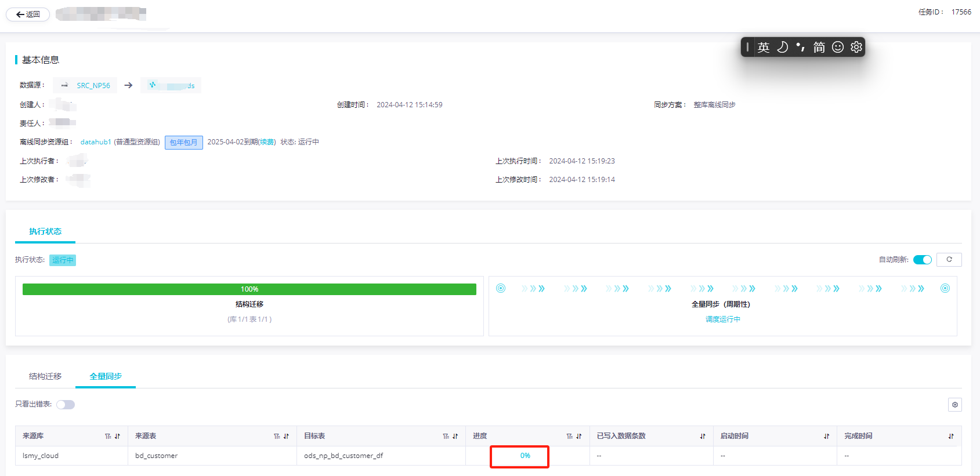Click the 简 simplified Chinese toggle in IME bar

click(x=819, y=48)
